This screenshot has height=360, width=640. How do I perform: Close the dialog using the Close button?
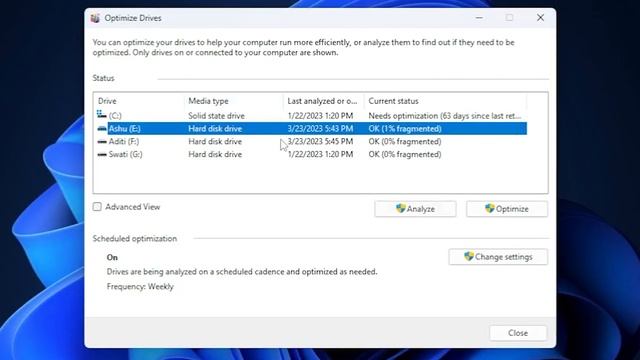[x=518, y=333]
